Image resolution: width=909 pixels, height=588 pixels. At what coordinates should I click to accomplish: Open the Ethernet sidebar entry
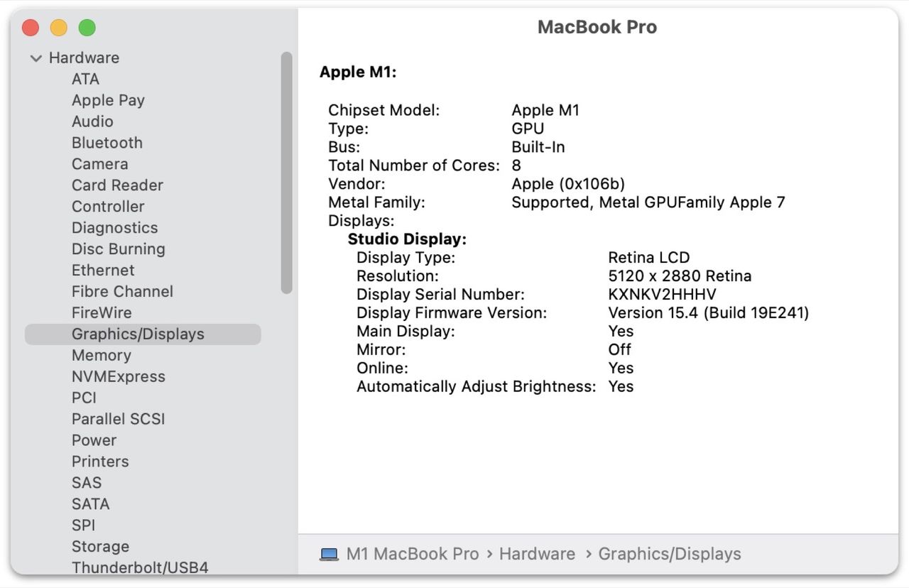103,271
